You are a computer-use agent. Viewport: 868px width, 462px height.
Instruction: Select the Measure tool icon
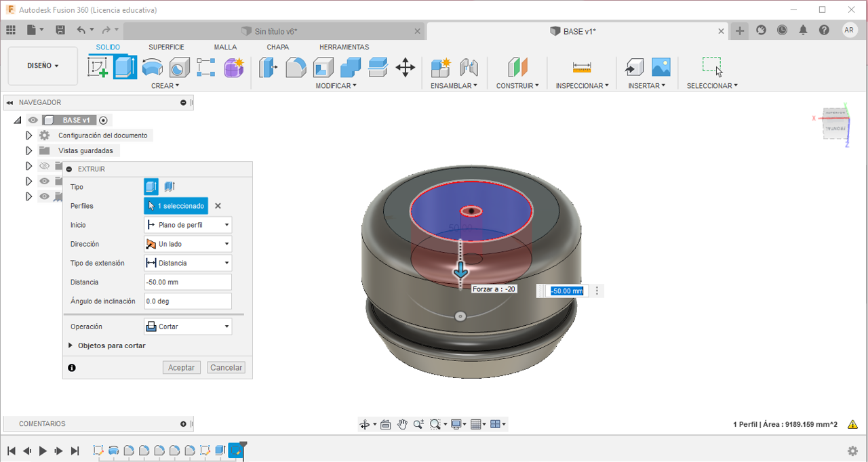click(x=582, y=67)
